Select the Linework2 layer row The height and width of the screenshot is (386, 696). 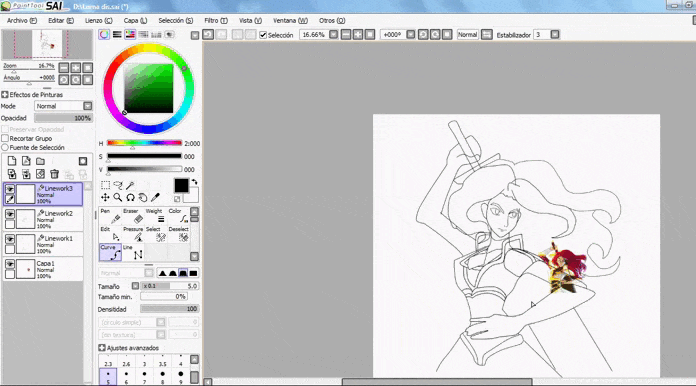click(43, 219)
